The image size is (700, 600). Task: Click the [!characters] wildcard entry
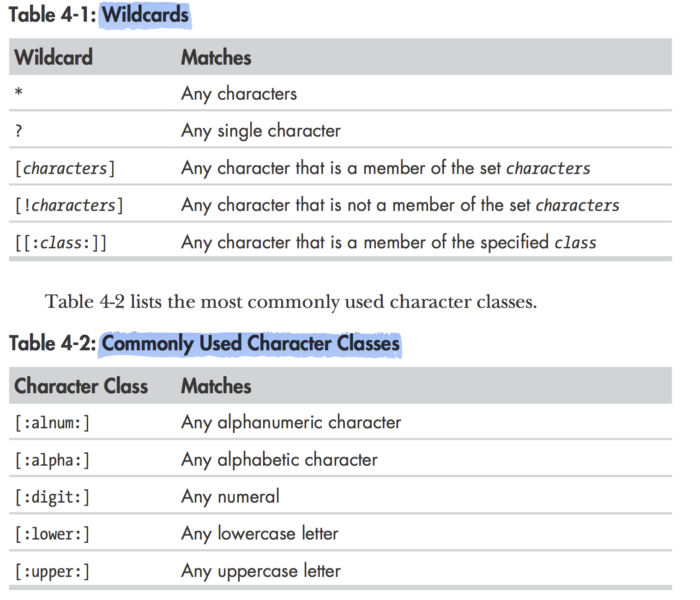click(69, 205)
